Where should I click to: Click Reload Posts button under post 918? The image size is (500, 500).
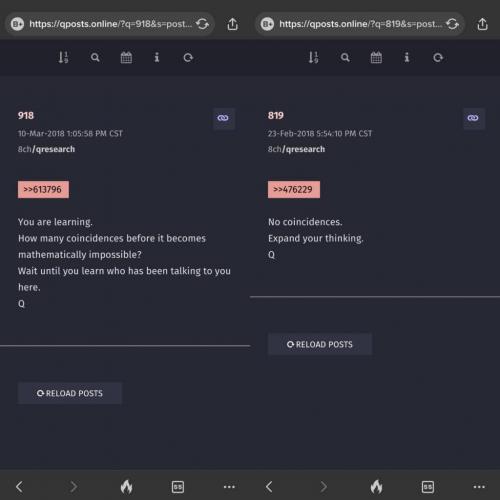coord(70,393)
